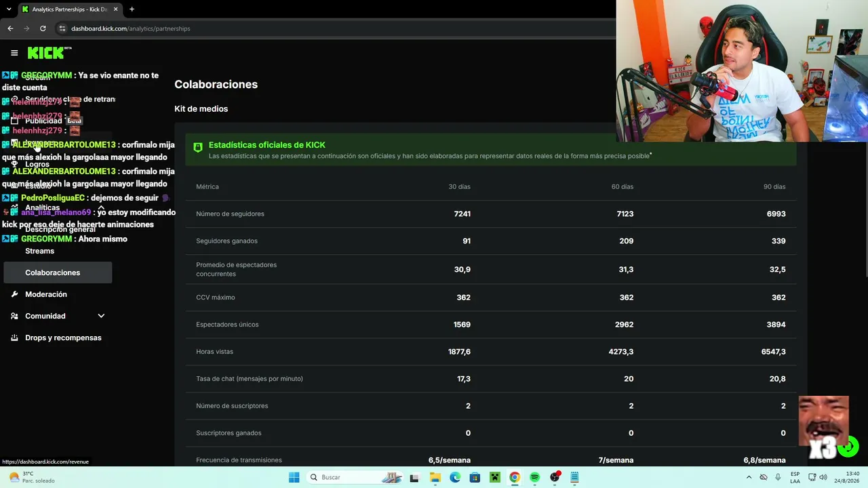Open a new browser tab
868x488 pixels.
[132, 9]
